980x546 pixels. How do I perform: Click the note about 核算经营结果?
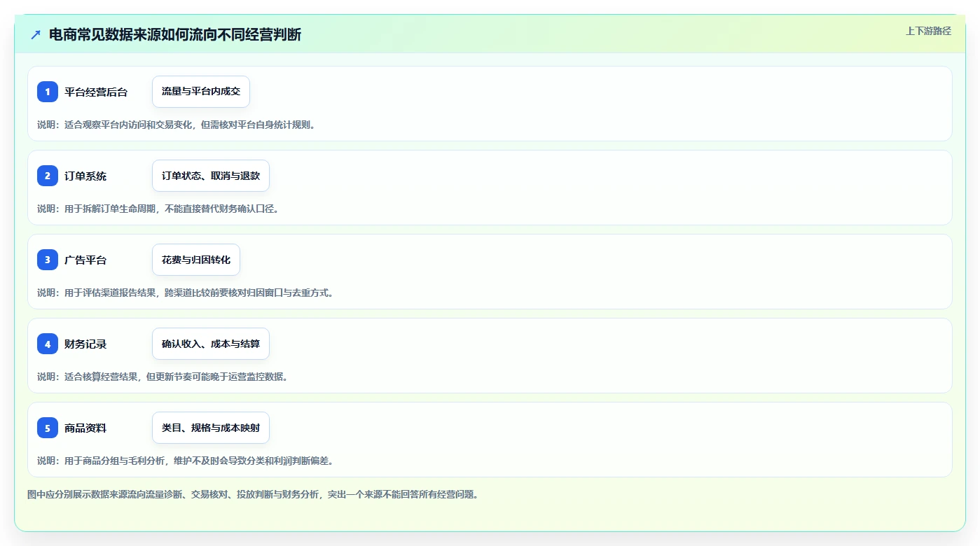click(x=165, y=377)
